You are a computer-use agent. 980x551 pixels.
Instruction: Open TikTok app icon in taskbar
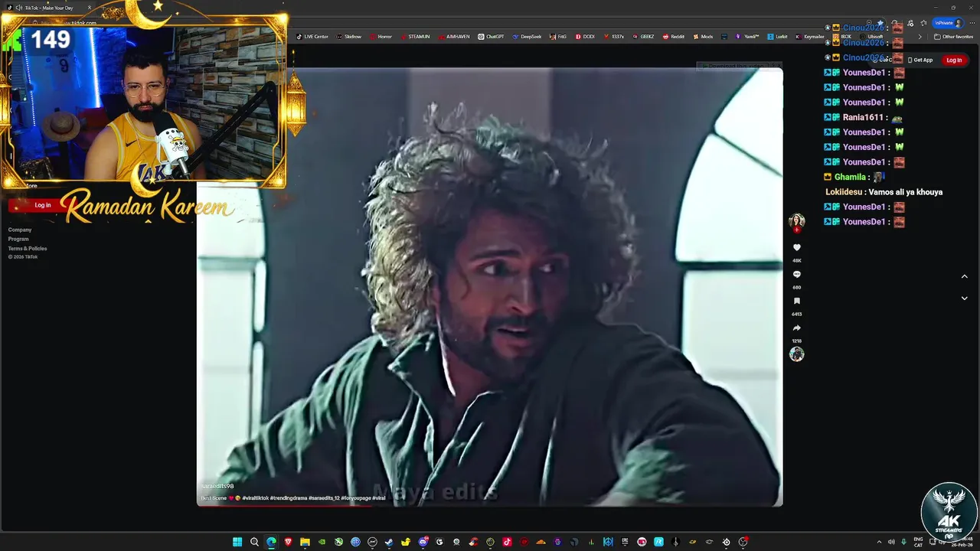(507, 542)
